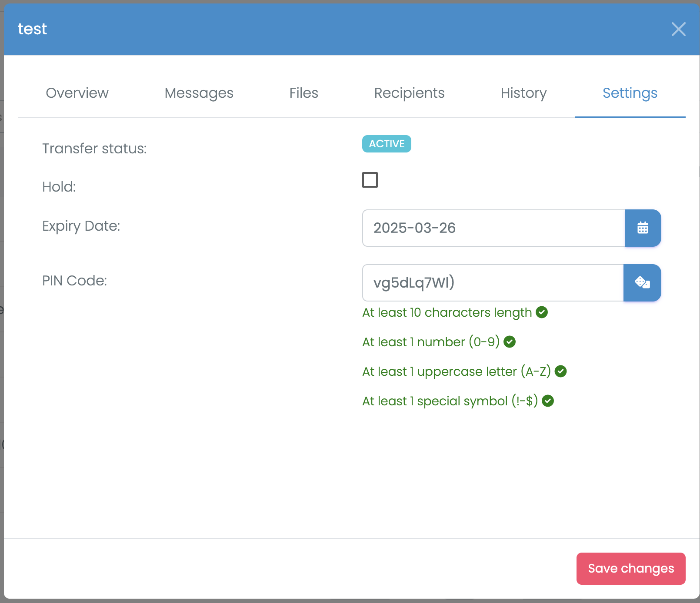Screen dimensions: 700x603
Task: Switch to the Overview tab
Action: pyautogui.click(x=77, y=93)
